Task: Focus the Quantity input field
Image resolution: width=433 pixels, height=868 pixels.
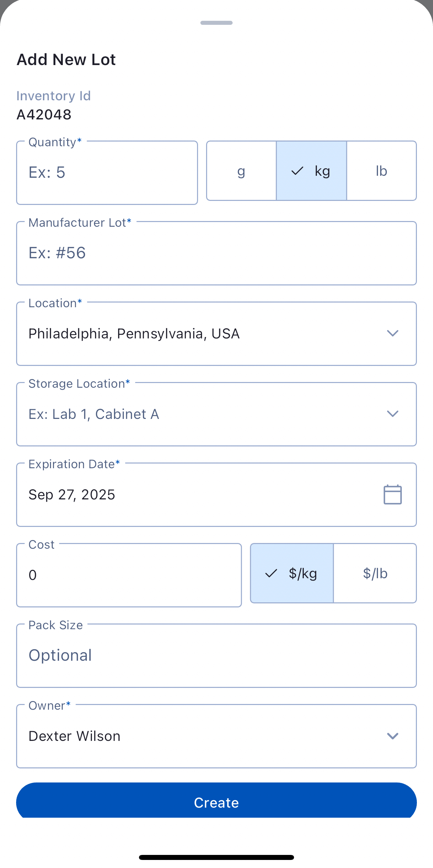Action: (x=107, y=172)
